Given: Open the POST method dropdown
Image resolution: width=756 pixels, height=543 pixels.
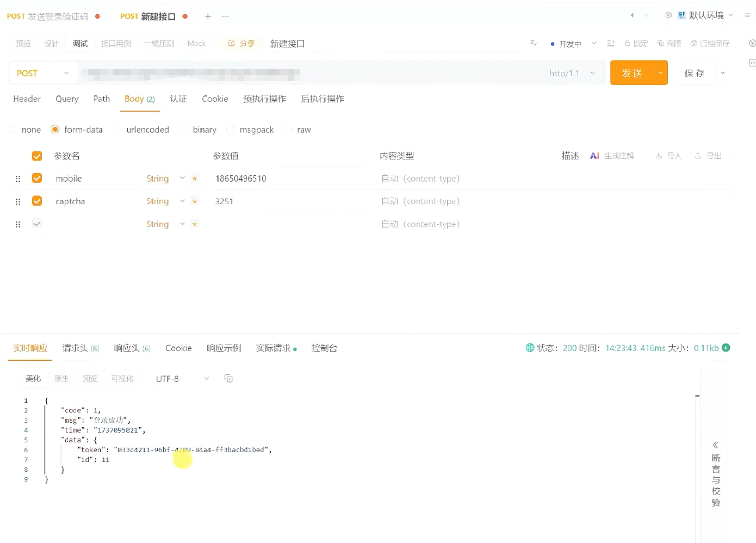Looking at the screenshot, I should (x=42, y=73).
